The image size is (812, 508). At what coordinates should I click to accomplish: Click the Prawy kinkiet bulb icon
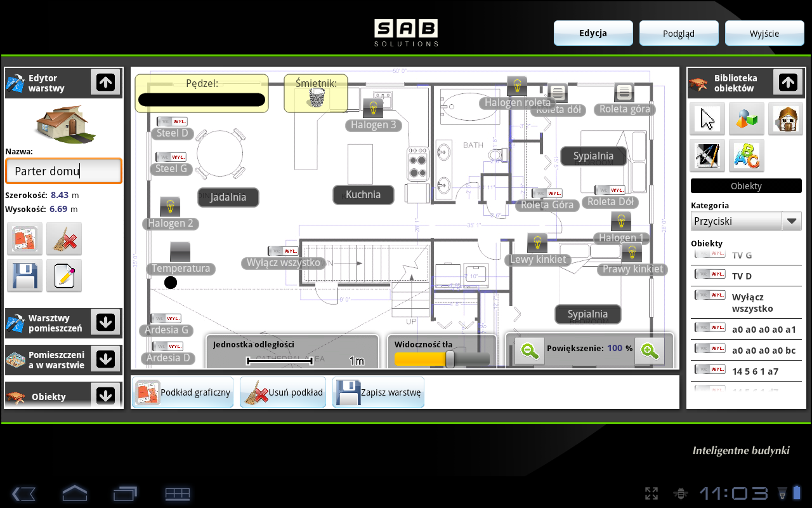pyautogui.click(x=631, y=252)
